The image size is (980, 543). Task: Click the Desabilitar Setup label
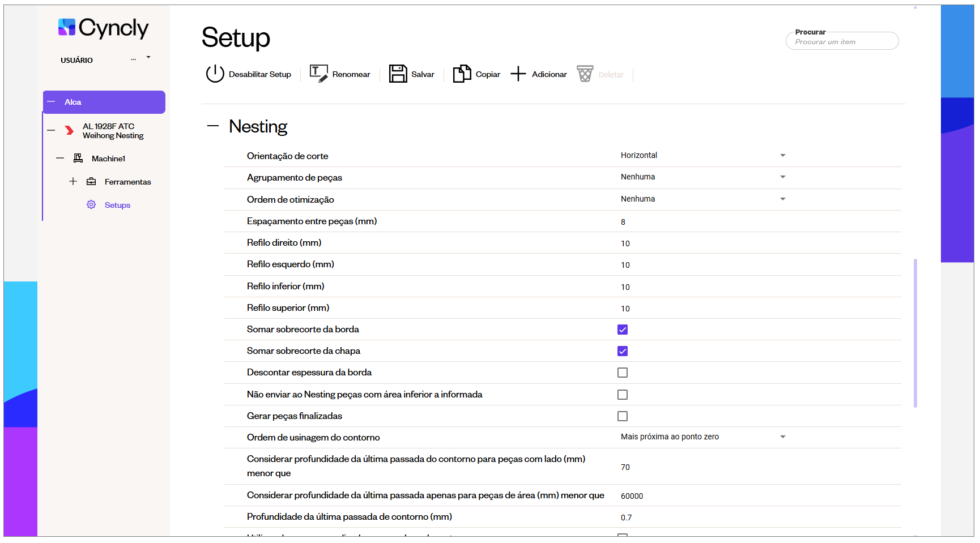(x=260, y=74)
